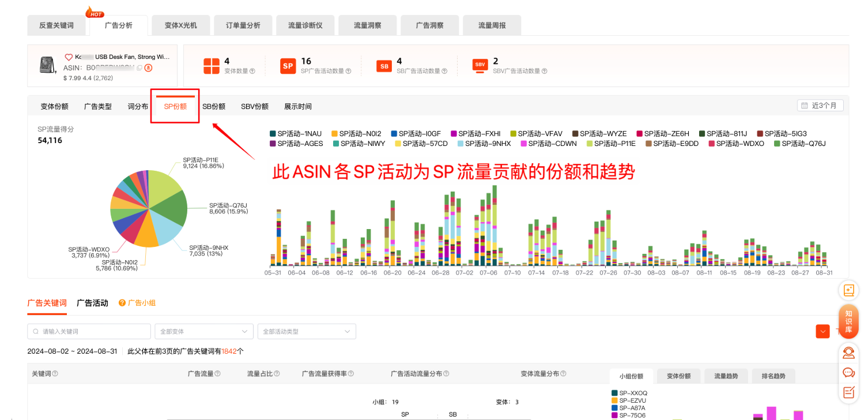Open the Amazon link icon next to ASIN
868x420 pixels.
click(148, 68)
